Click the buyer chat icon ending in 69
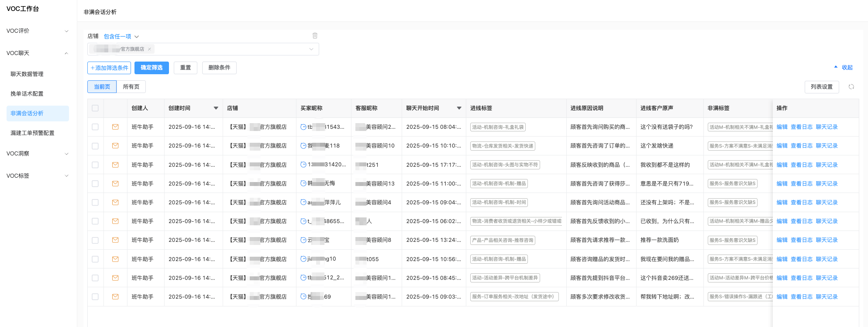The width and height of the screenshot is (868, 327). pyautogui.click(x=303, y=296)
